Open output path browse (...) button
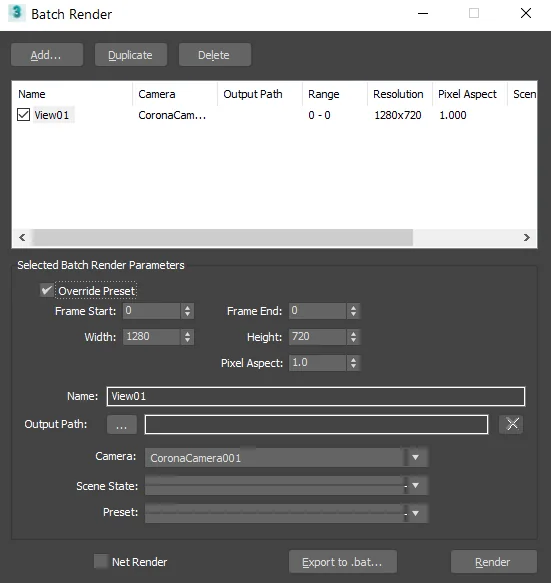The width and height of the screenshot is (551, 583). (122, 424)
